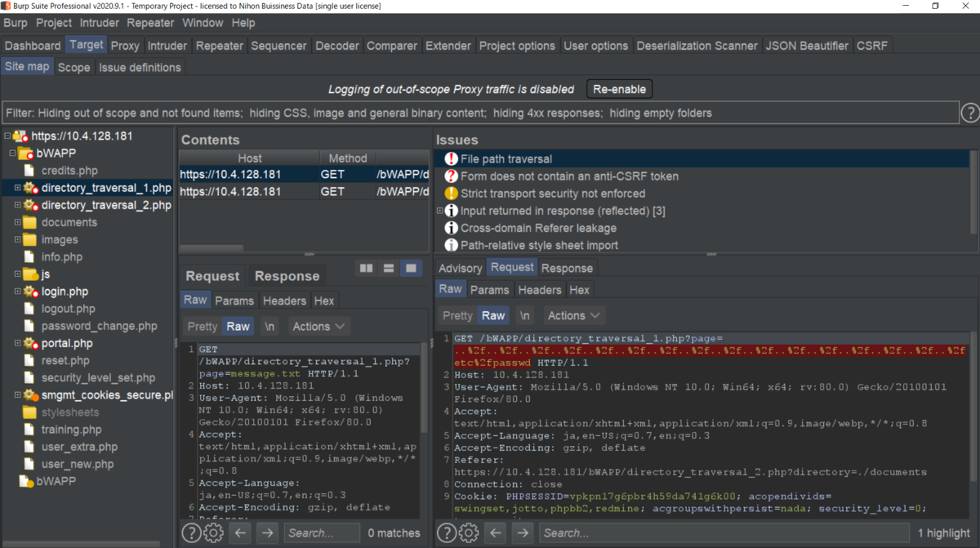Screen dimensions: 980x548
Task: Open settings gear in left request editor footer
Action: [213, 533]
